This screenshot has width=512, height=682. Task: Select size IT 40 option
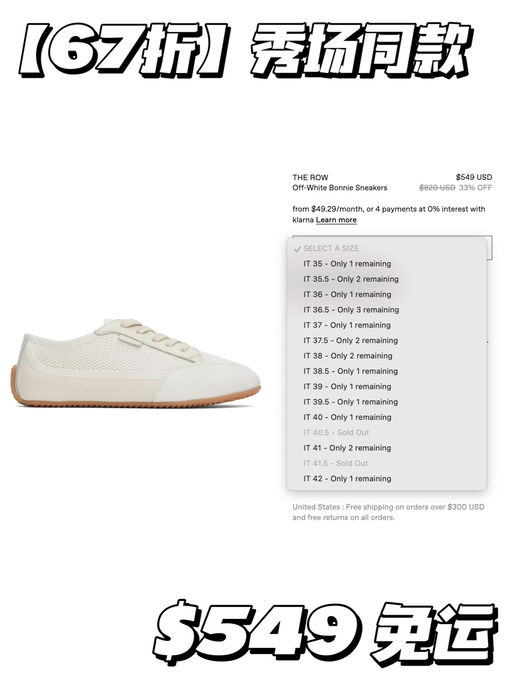pos(387,417)
